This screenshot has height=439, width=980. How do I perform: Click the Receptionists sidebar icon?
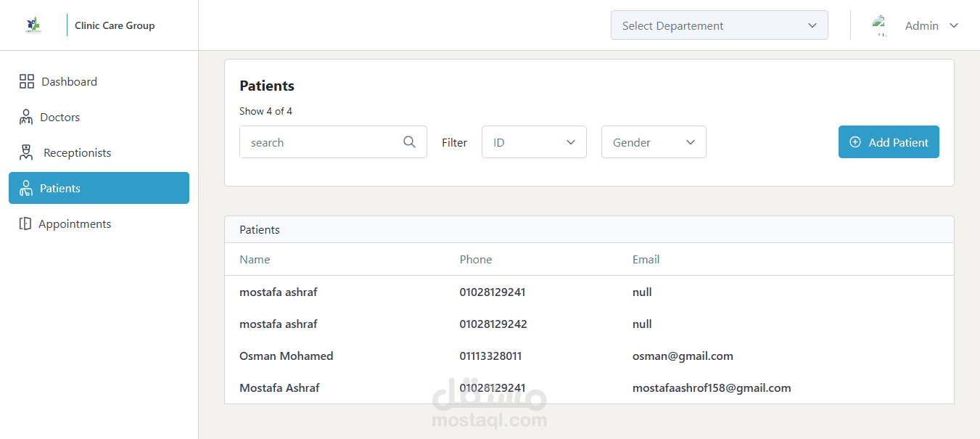pos(27,152)
